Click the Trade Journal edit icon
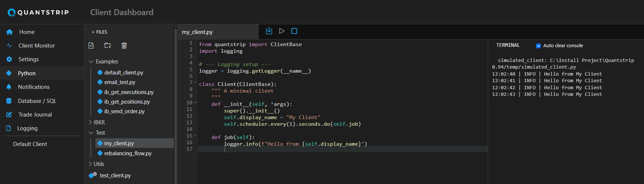 tap(9, 115)
